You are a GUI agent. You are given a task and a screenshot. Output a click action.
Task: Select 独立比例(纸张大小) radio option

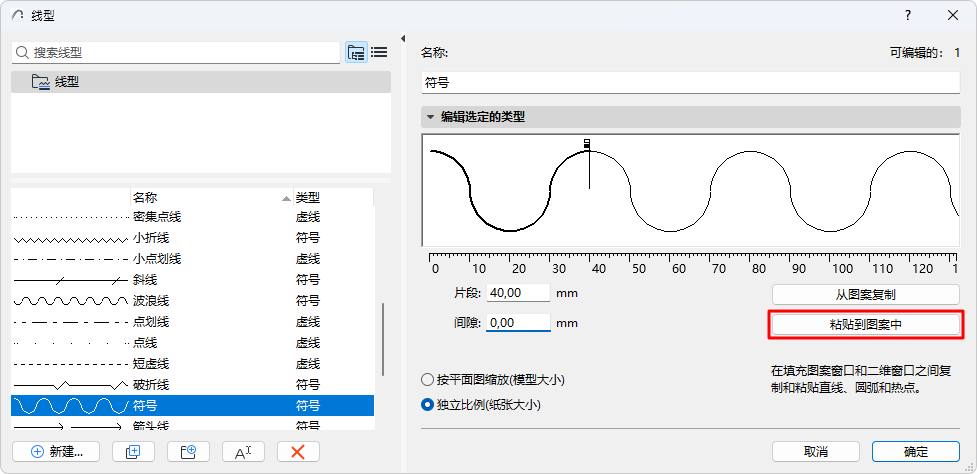click(427, 405)
